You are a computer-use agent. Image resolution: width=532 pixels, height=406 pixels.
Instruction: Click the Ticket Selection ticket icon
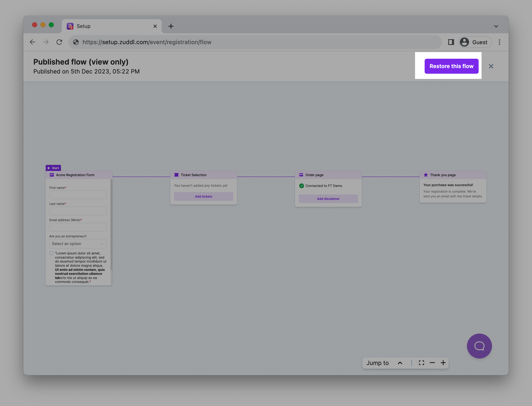176,175
